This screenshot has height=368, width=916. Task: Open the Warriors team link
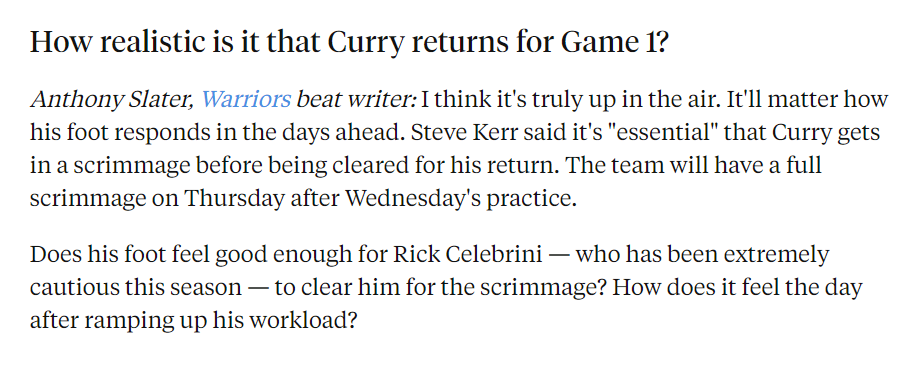[246, 100]
